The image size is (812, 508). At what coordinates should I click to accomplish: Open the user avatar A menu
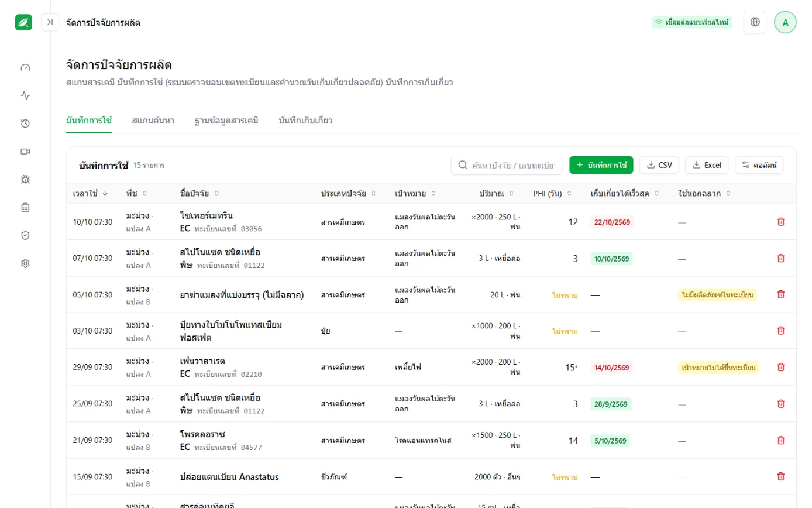[785, 22]
